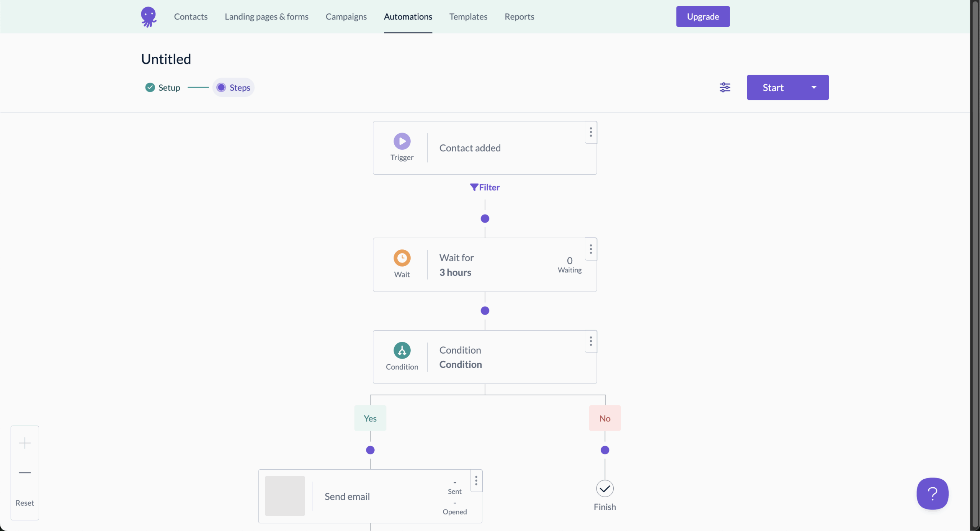Click the Untitled automation title
This screenshot has width=980, height=531.
[x=166, y=59]
